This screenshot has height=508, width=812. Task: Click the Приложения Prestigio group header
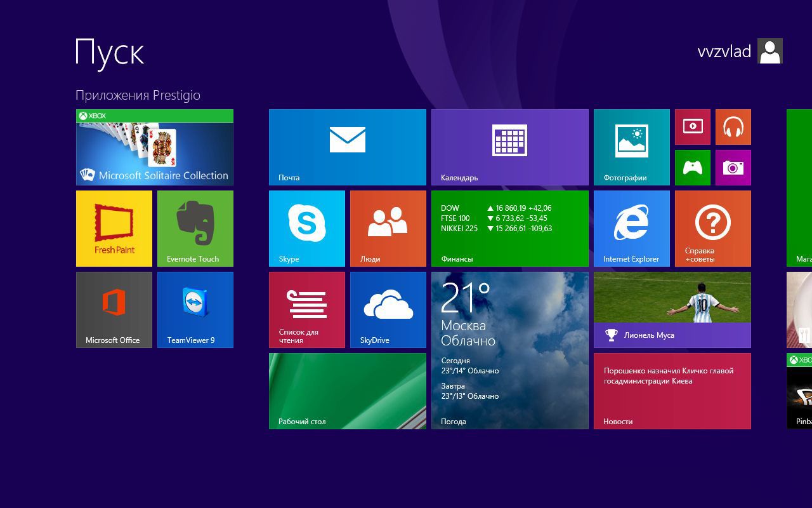tap(138, 95)
